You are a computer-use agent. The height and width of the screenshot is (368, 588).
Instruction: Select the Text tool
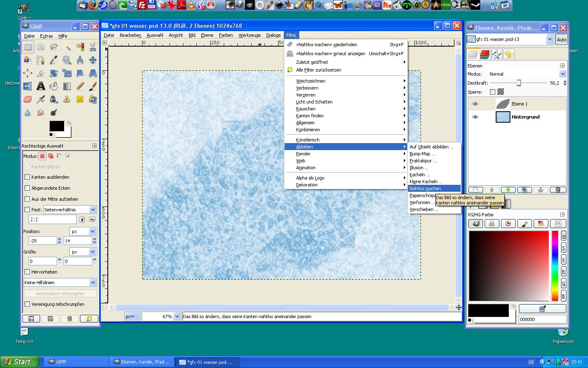click(40, 86)
